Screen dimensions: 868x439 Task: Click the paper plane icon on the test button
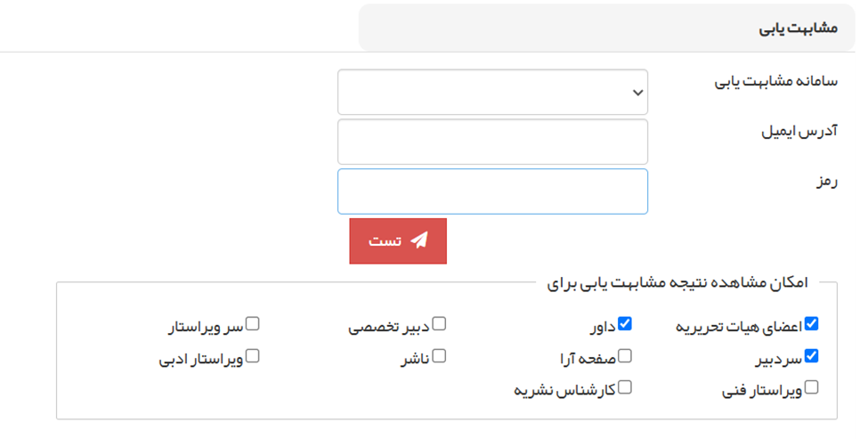420,240
